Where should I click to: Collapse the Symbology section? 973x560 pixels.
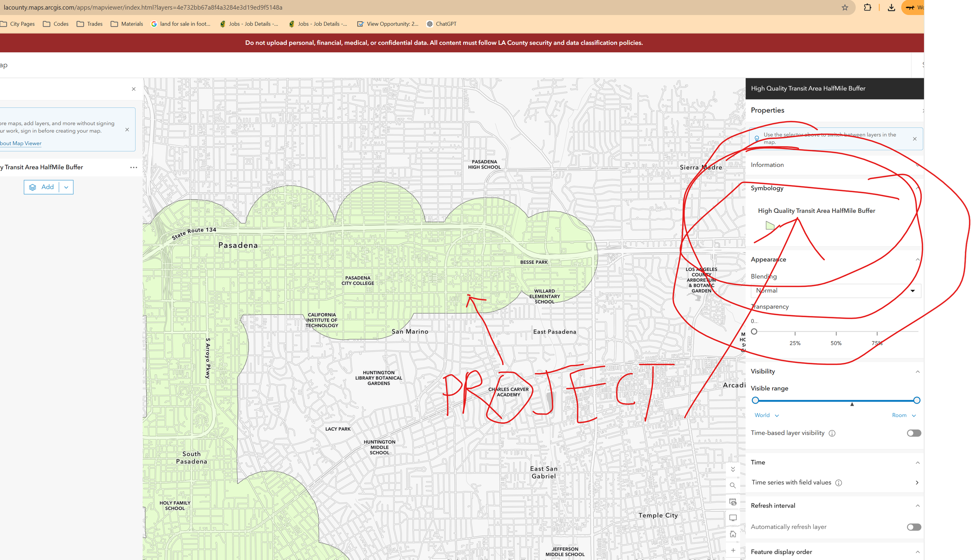917,188
